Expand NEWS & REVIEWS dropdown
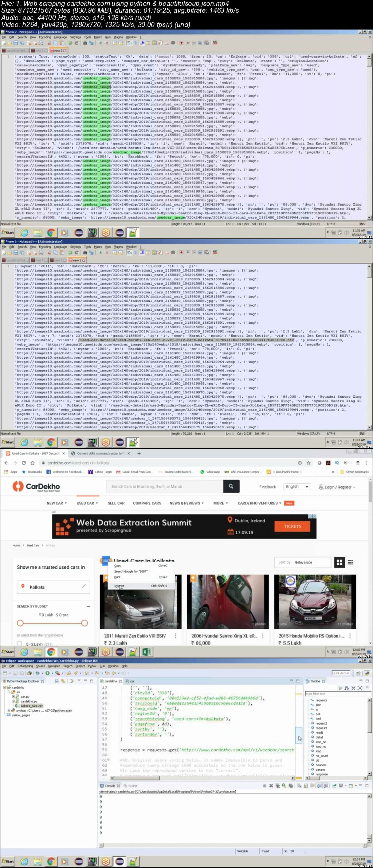Image resolution: width=373 pixels, height=868 pixels. pyautogui.click(x=186, y=503)
